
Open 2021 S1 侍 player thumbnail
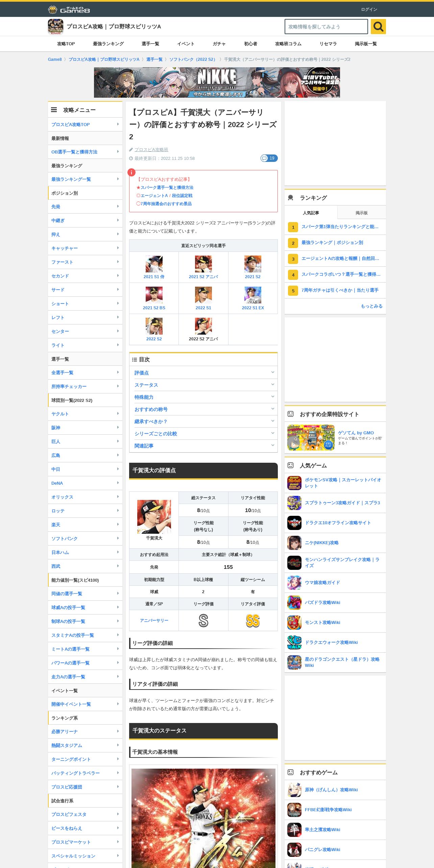pos(154,264)
